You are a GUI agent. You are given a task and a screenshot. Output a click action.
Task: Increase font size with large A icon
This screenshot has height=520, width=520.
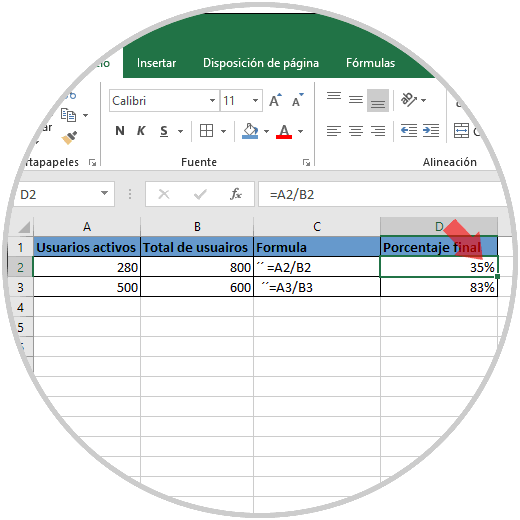275,100
